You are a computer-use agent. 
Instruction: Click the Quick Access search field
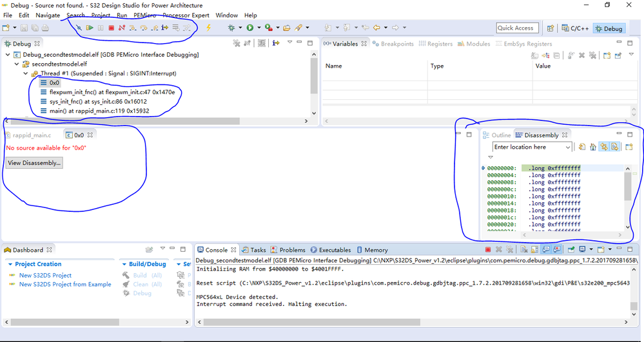(x=517, y=28)
